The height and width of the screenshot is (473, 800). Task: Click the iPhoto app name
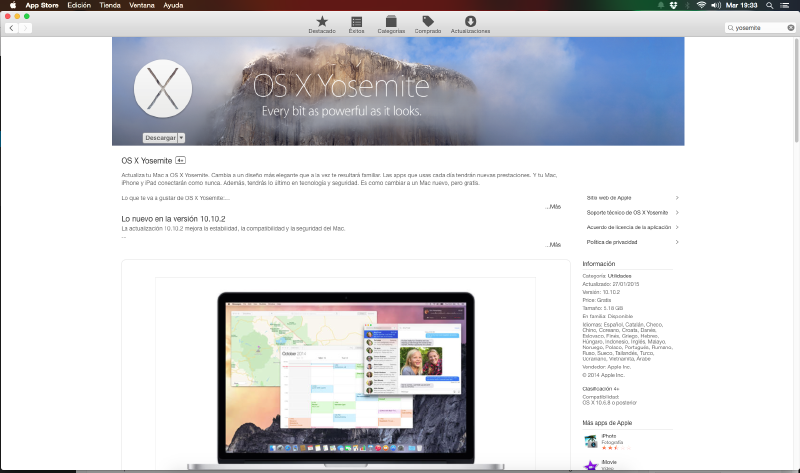[x=609, y=436]
